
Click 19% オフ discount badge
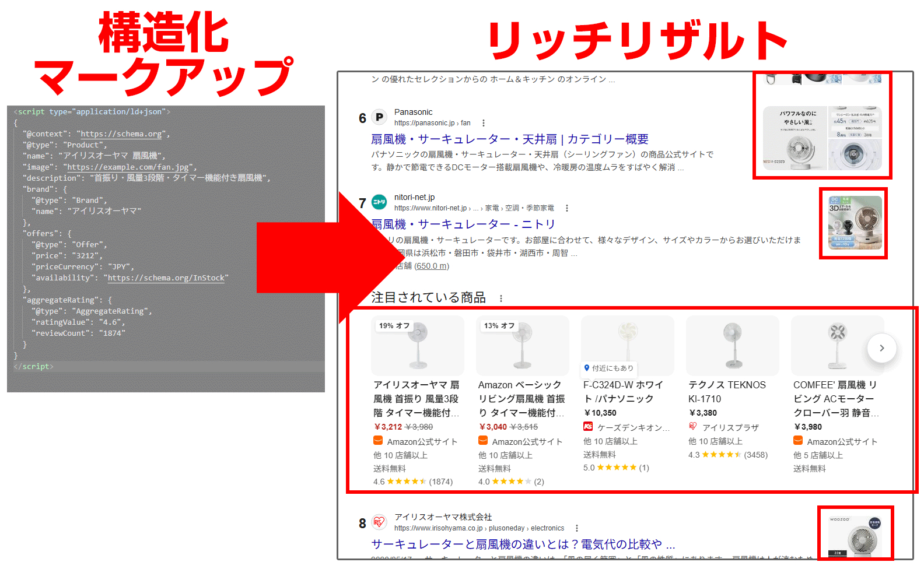point(394,326)
